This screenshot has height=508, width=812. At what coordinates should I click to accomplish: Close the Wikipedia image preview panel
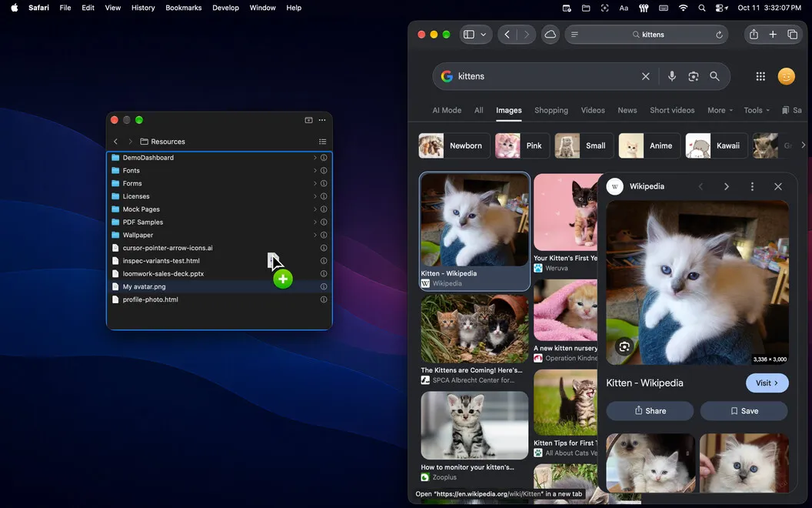pyautogui.click(x=778, y=186)
